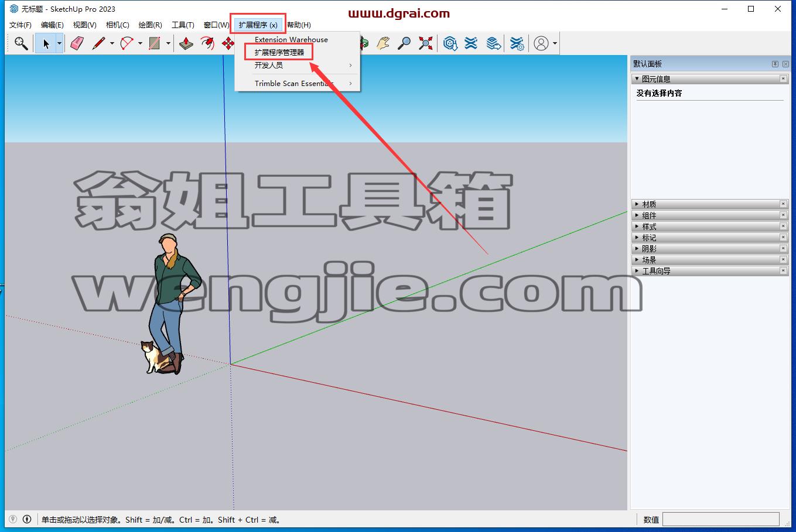The height and width of the screenshot is (532, 796).
Task: Open the 视图(V) menu
Action: pos(85,25)
